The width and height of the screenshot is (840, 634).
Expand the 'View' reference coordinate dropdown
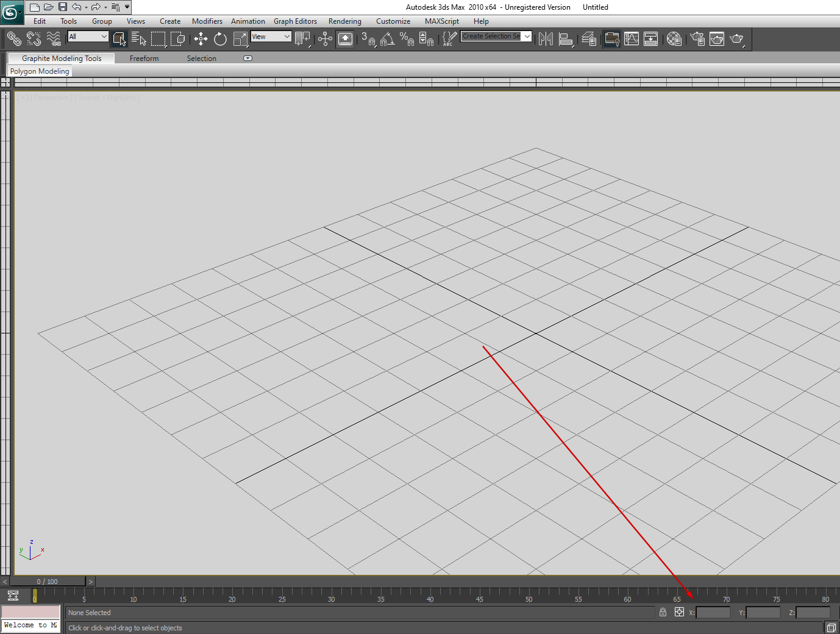click(x=271, y=37)
